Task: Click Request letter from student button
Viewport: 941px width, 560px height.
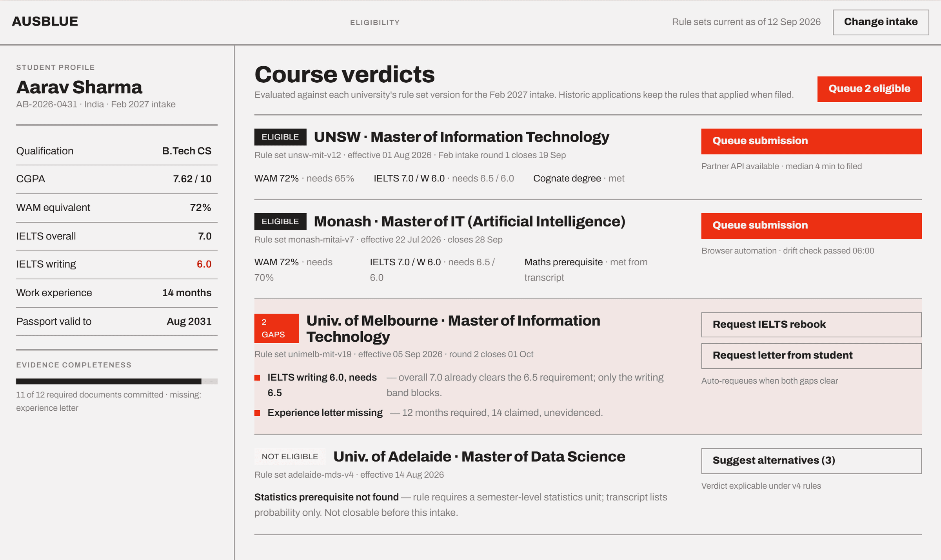Action: coord(811,356)
